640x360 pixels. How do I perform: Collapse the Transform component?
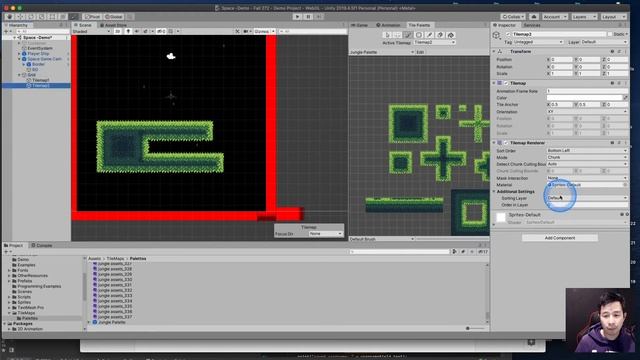[x=494, y=52]
